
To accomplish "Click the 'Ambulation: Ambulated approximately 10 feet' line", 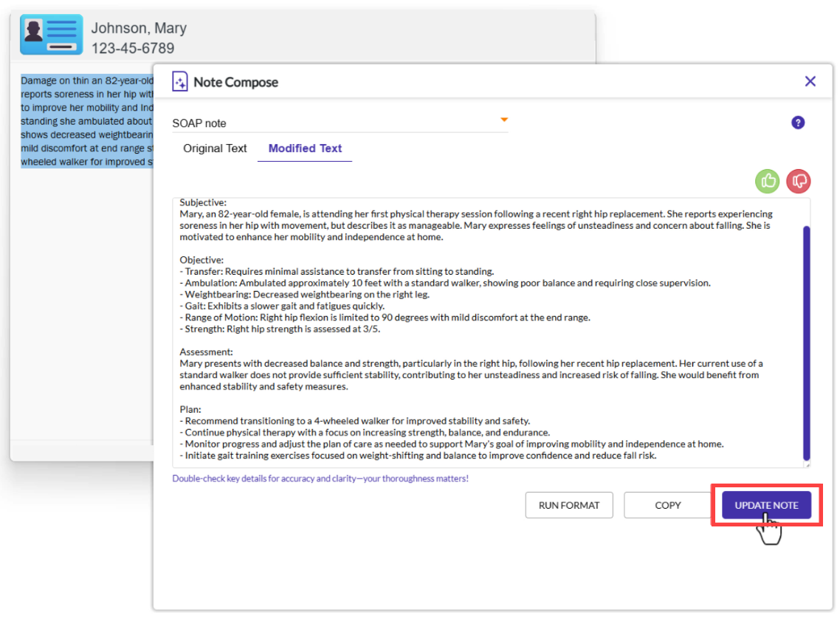I will pos(445,283).
